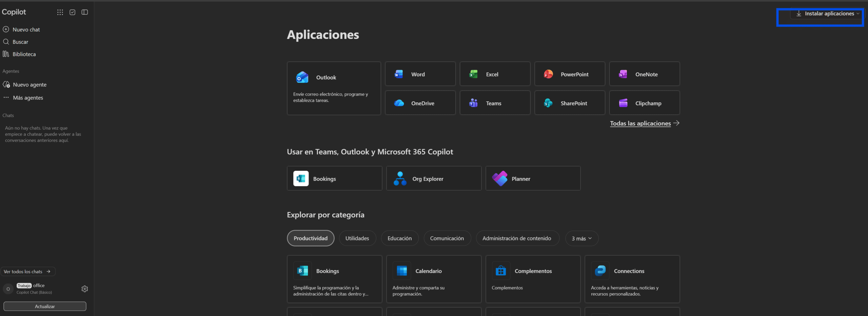Viewport: 868px width, 316px height.
Task: Click Ver todos los chats button
Action: pyautogui.click(x=28, y=272)
